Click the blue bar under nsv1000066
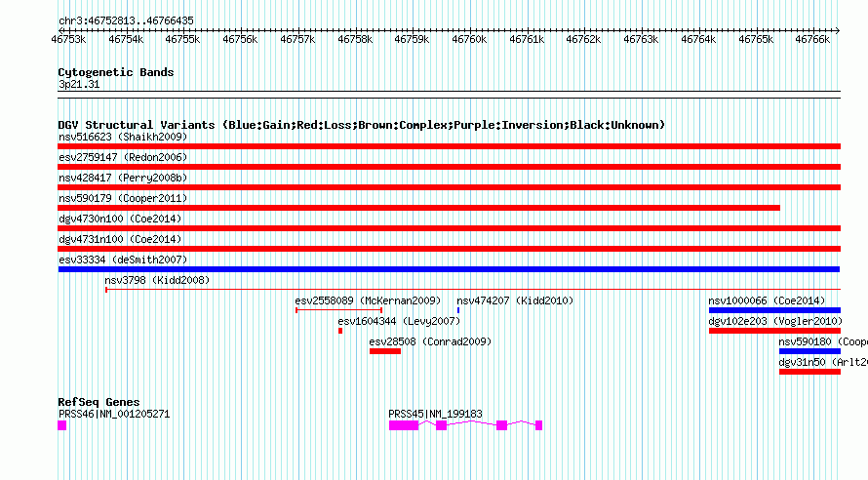 click(774, 310)
